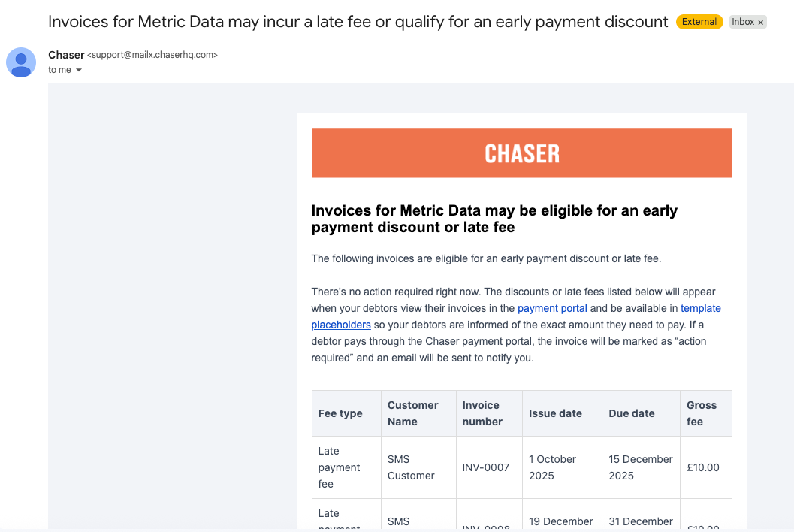Viewport: 794px width, 532px height.
Task: Click the yellow External tag
Action: (x=699, y=22)
